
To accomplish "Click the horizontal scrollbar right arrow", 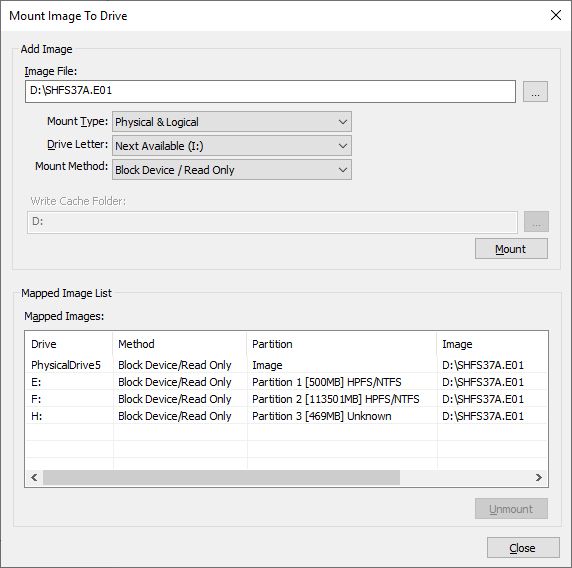I will click(539, 478).
